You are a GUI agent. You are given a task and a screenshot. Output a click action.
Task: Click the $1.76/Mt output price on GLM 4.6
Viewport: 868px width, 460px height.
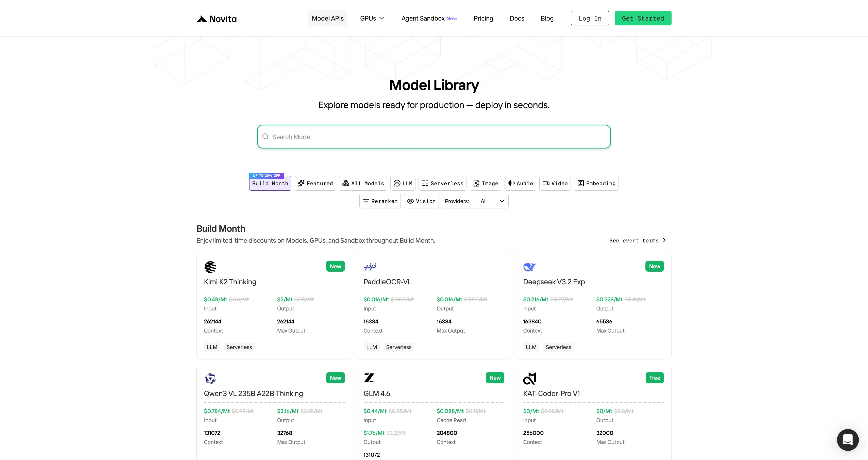(x=374, y=433)
